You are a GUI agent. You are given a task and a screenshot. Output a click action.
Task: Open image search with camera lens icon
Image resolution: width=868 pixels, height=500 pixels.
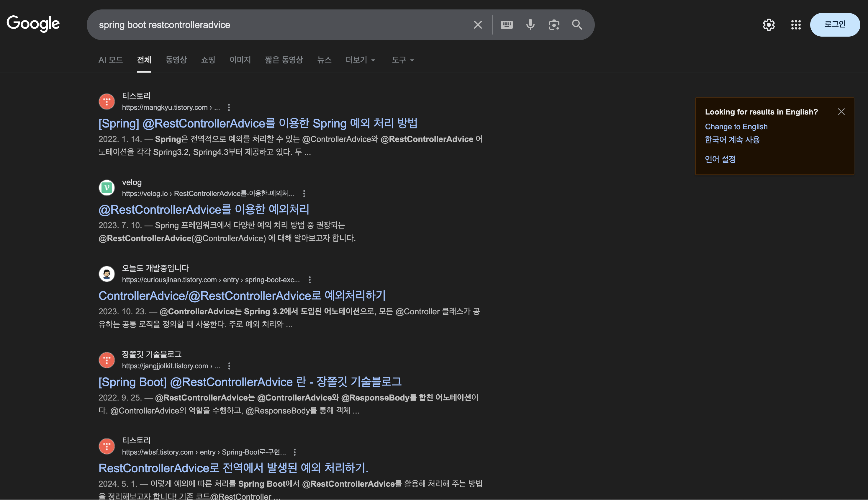click(x=553, y=25)
